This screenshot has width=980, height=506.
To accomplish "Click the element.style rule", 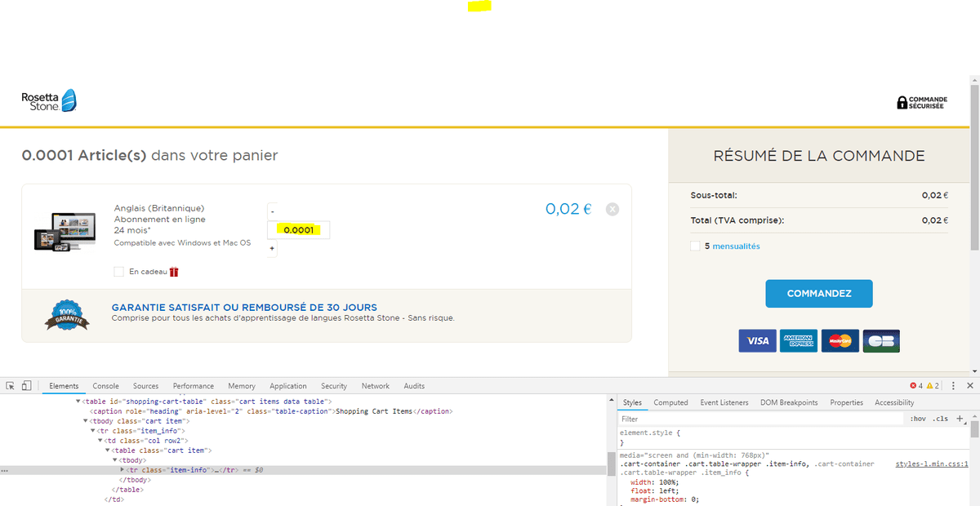I will coord(649,433).
